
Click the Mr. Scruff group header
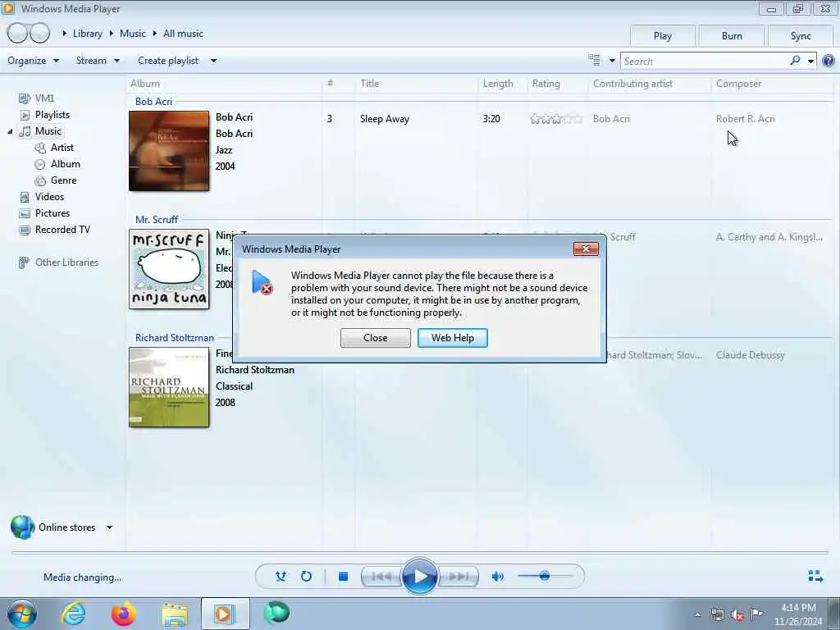tap(157, 220)
